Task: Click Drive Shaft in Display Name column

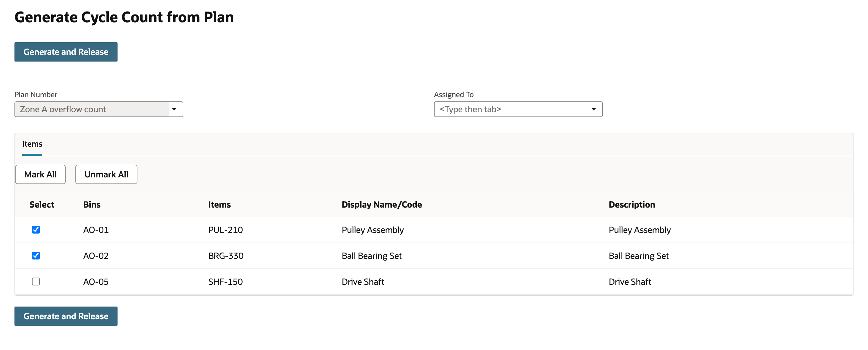Action: tap(363, 282)
